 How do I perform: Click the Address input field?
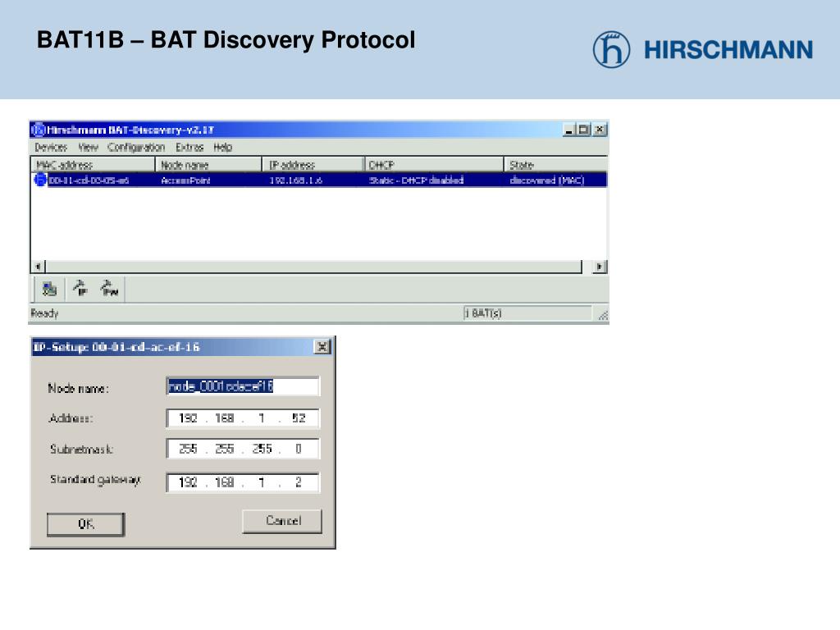(243, 418)
